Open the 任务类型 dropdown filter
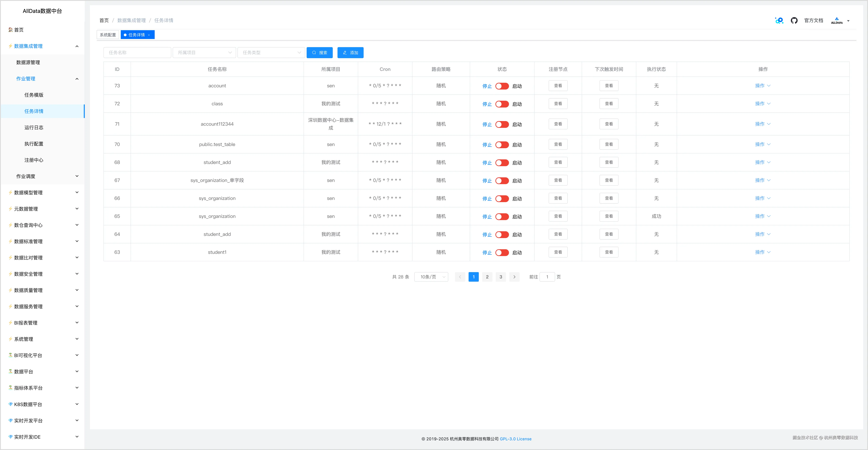This screenshot has height=450, width=868. pyautogui.click(x=271, y=53)
